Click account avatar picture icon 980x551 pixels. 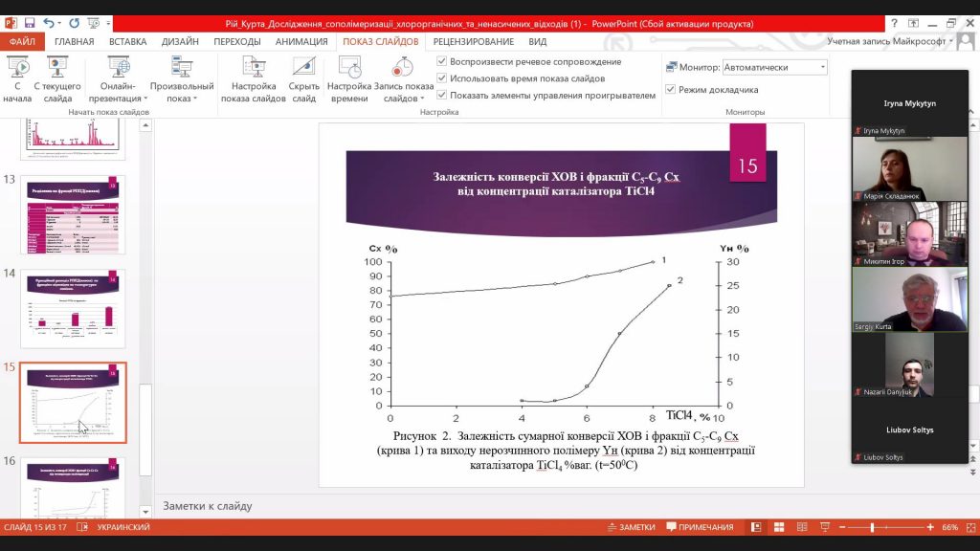(x=966, y=42)
